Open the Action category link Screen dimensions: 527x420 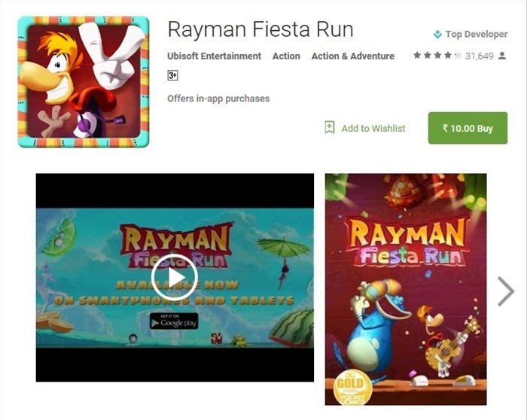(x=286, y=56)
